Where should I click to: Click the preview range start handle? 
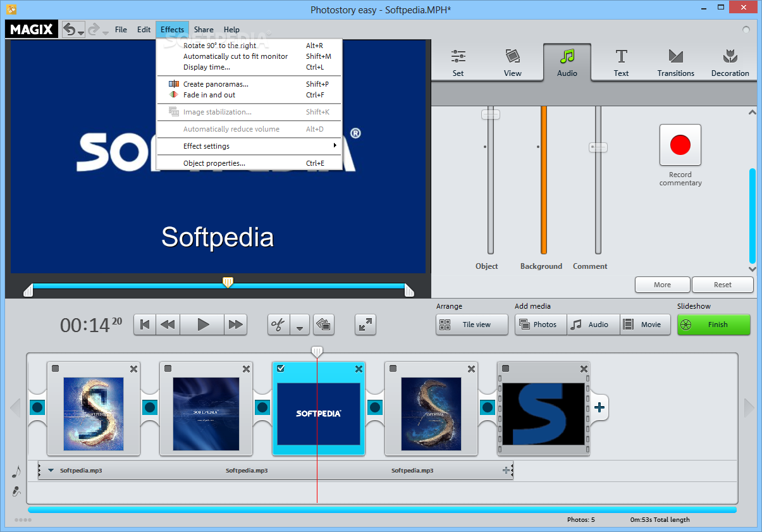click(x=28, y=290)
